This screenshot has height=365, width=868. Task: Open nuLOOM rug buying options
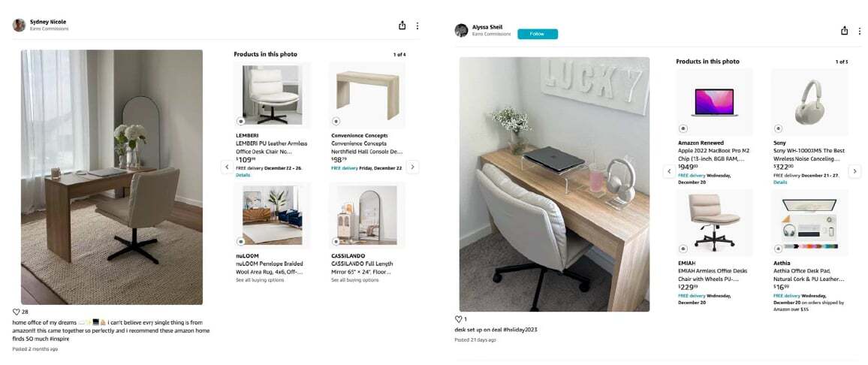click(260, 280)
